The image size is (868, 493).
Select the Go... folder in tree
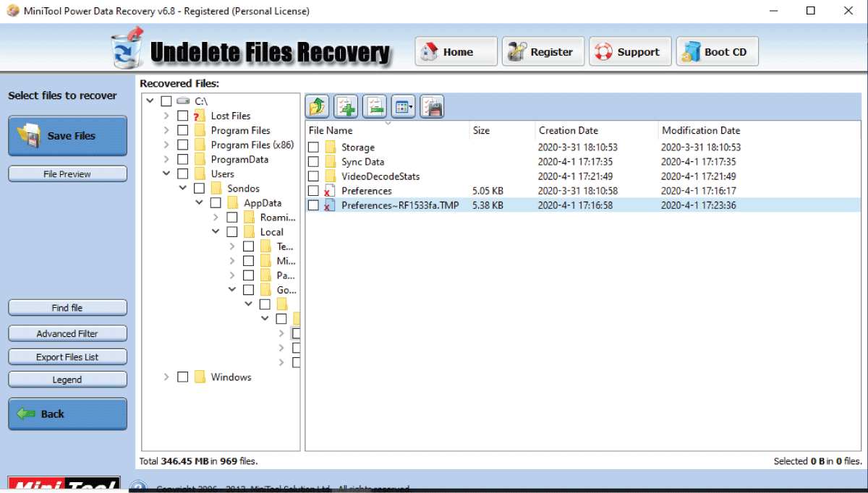tap(286, 290)
